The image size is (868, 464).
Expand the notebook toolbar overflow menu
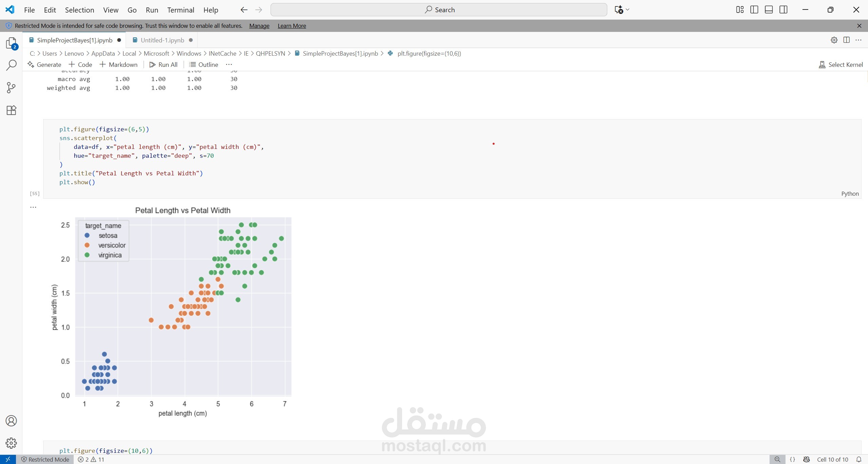[x=229, y=64]
